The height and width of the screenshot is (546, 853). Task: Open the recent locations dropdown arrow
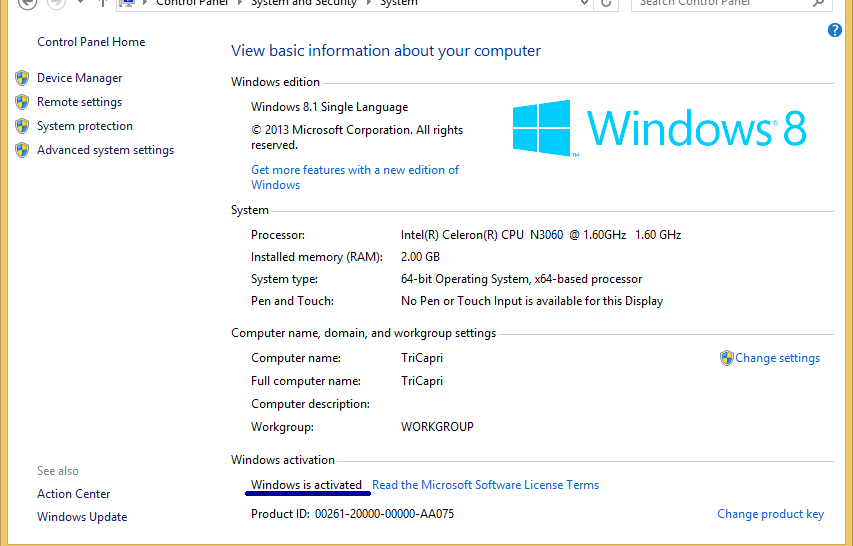tap(81, 2)
